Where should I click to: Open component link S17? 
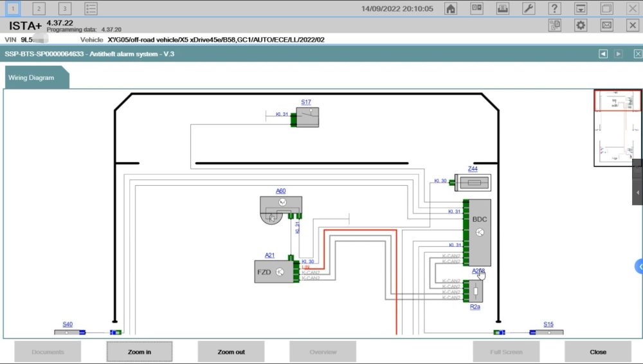click(x=306, y=102)
